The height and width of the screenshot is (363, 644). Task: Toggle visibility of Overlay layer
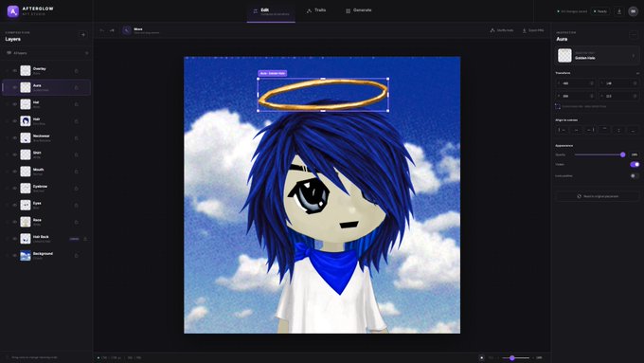coord(15,71)
